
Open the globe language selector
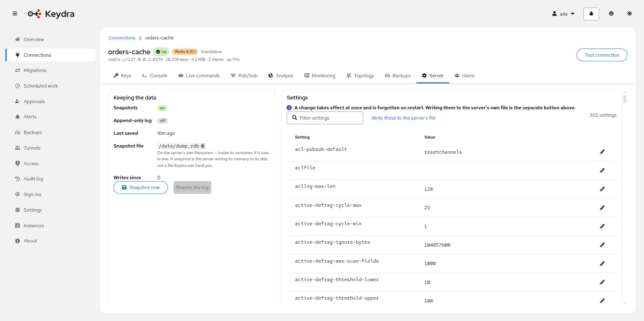(x=611, y=14)
